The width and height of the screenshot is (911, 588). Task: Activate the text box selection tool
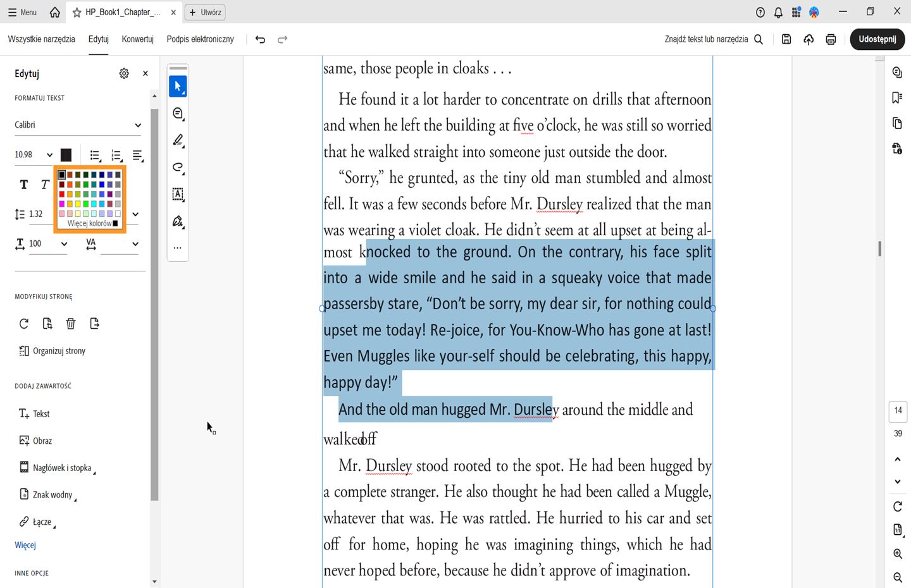tap(178, 194)
